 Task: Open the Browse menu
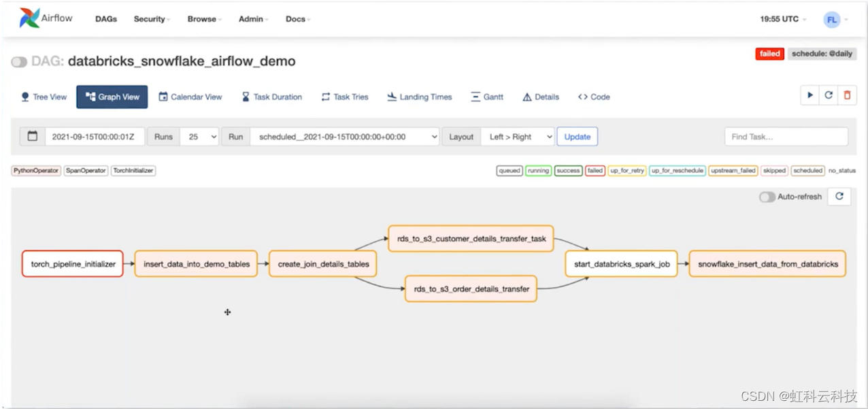pos(205,19)
